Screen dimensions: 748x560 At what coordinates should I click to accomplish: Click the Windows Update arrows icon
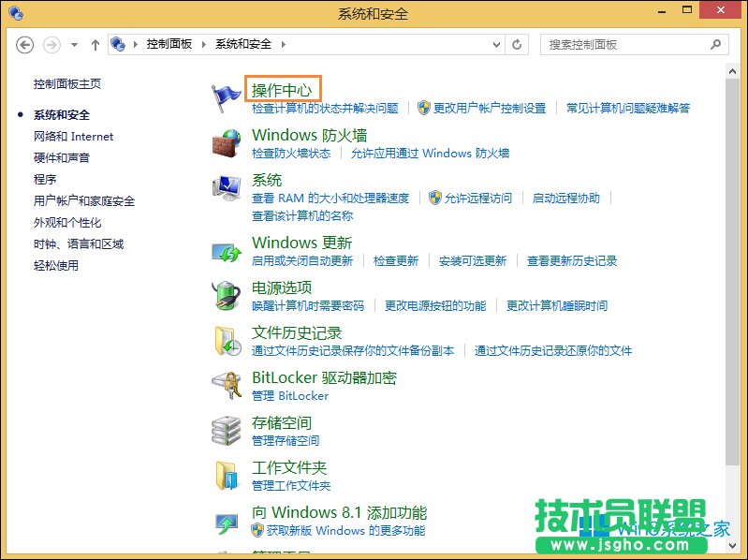[227, 252]
